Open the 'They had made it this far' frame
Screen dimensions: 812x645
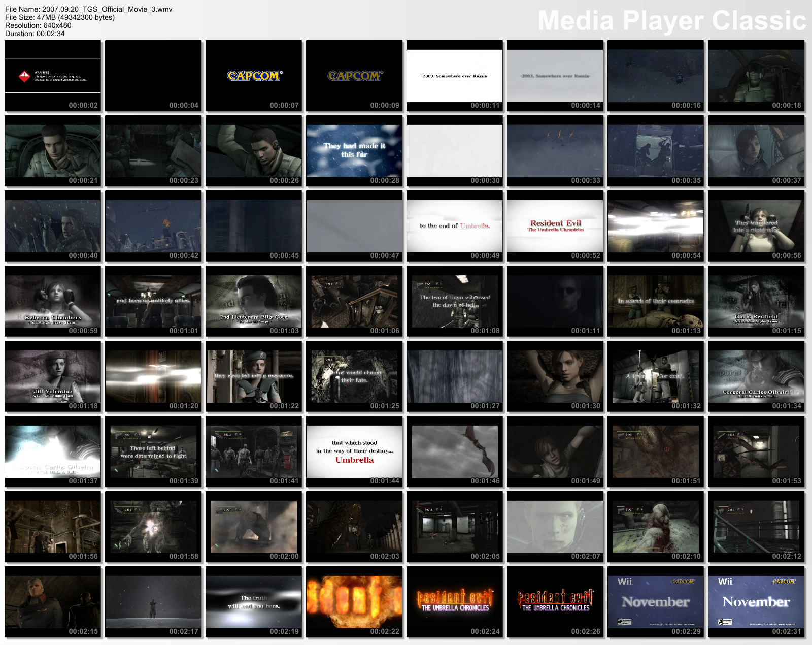pos(354,151)
